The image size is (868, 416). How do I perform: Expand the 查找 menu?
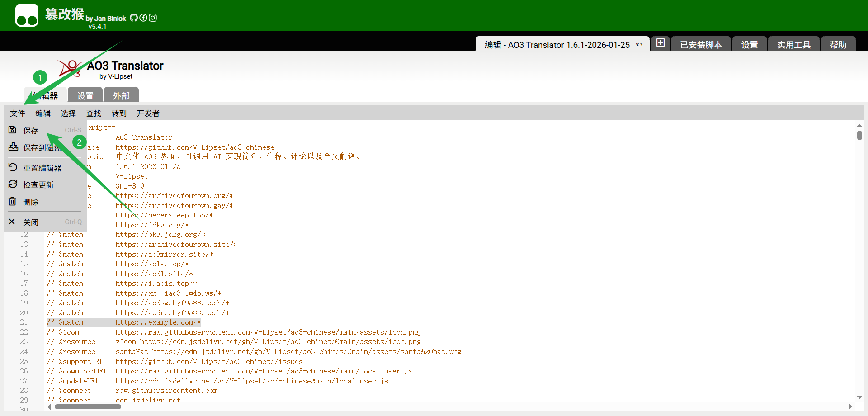(x=94, y=113)
